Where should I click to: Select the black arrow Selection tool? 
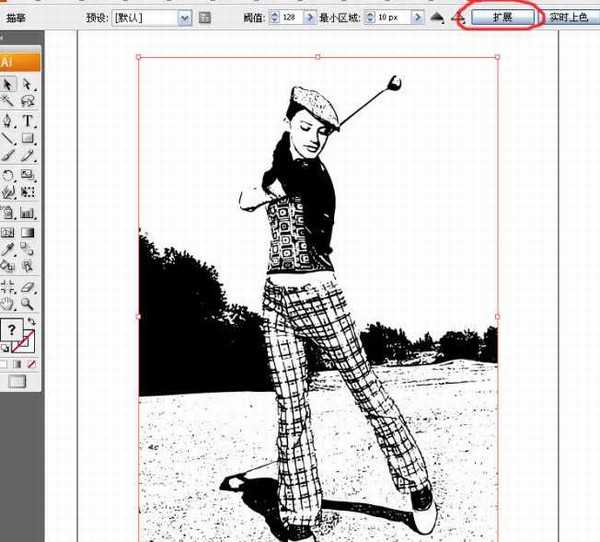pyautogui.click(x=8, y=83)
